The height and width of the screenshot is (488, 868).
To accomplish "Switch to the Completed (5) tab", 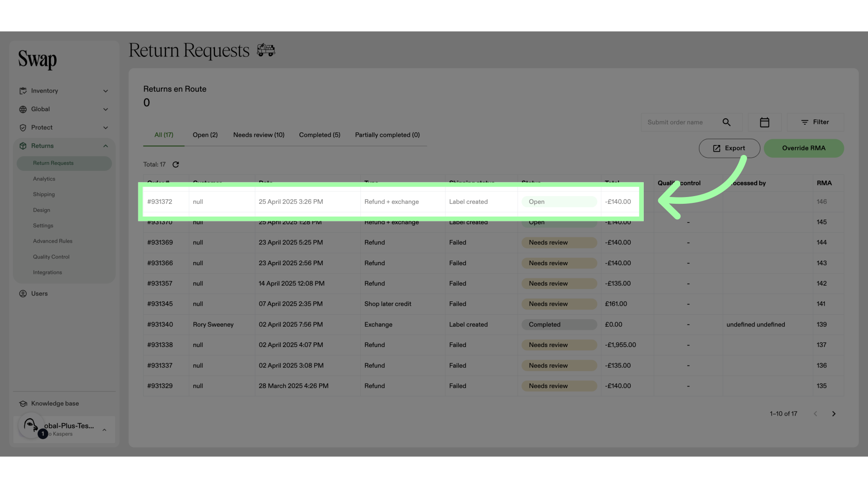I will pyautogui.click(x=320, y=135).
